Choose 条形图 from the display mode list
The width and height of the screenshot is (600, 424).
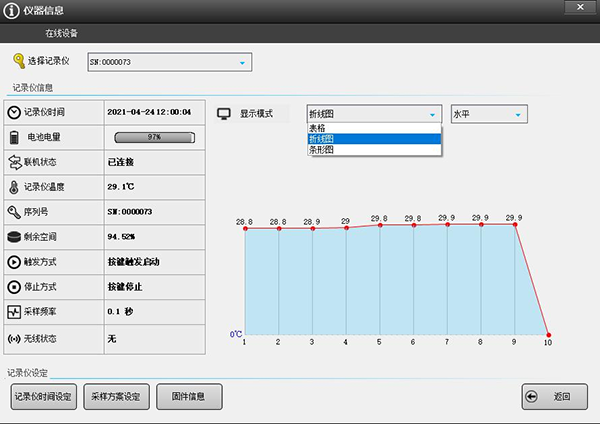(x=374, y=149)
